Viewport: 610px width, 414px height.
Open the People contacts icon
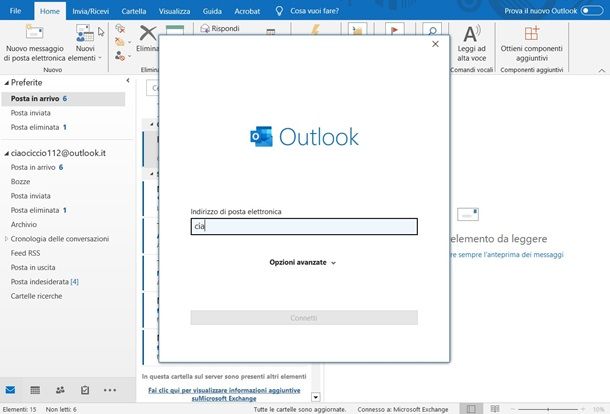coord(60,390)
